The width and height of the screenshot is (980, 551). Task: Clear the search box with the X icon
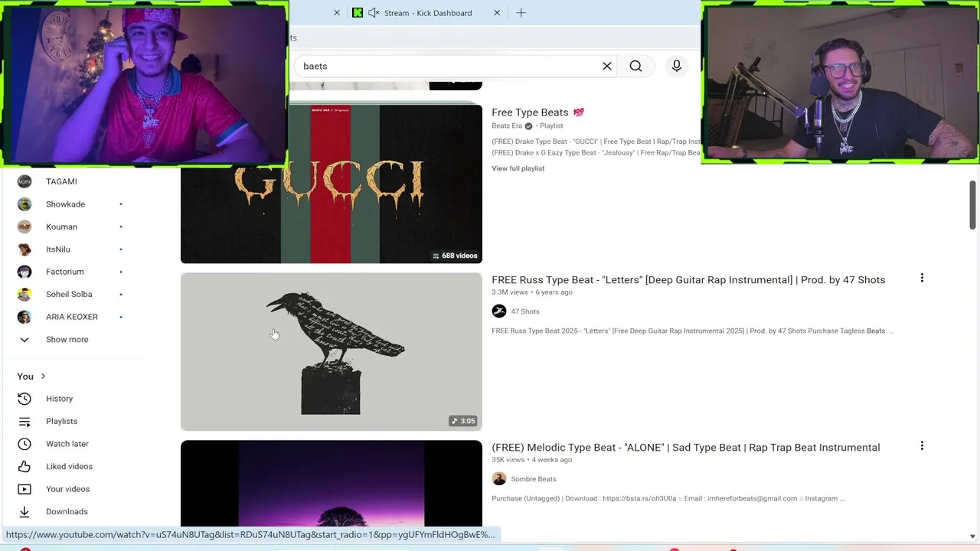point(607,66)
